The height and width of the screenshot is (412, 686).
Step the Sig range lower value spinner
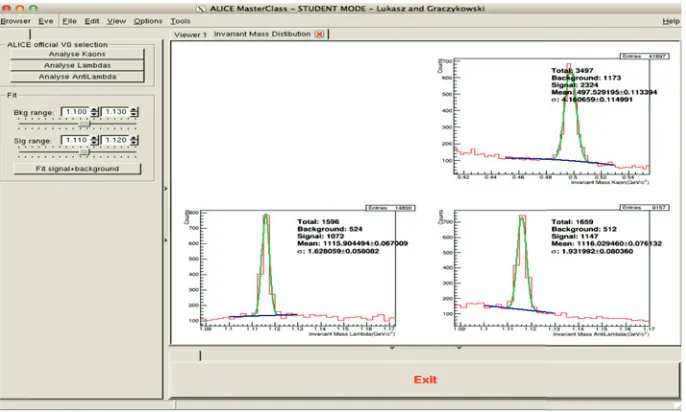coord(94,140)
